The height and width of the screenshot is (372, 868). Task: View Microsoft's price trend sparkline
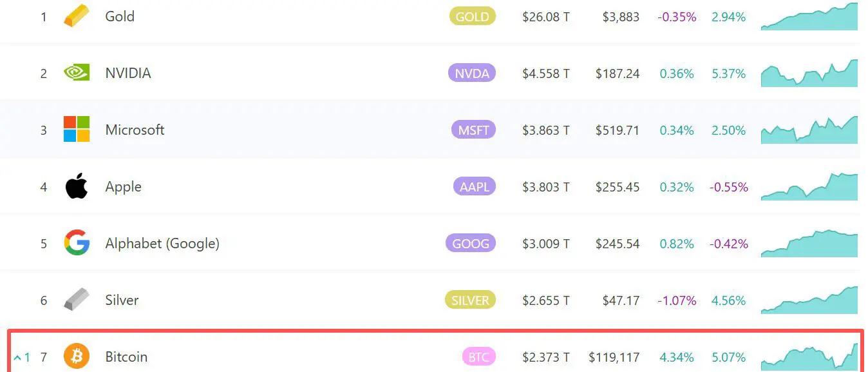[809, 130]
